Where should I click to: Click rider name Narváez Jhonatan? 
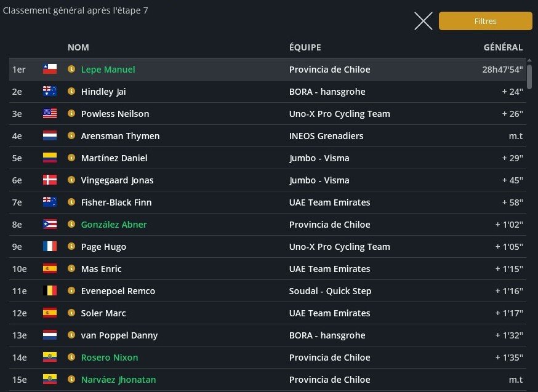(x=118, y=380)
